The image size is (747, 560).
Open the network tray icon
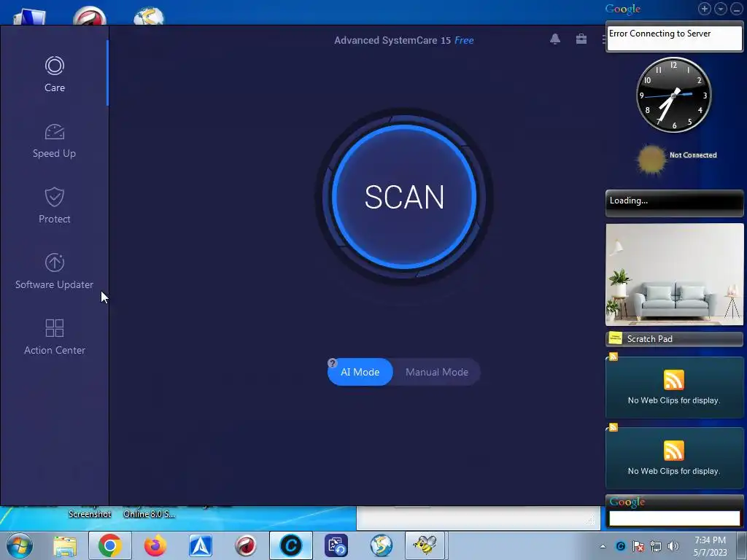656,546
